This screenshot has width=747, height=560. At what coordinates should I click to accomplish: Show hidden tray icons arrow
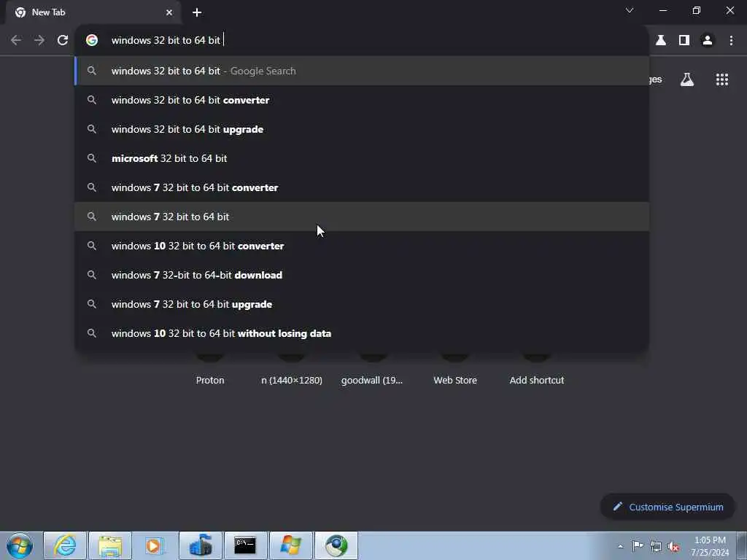(x=620, y=547)
